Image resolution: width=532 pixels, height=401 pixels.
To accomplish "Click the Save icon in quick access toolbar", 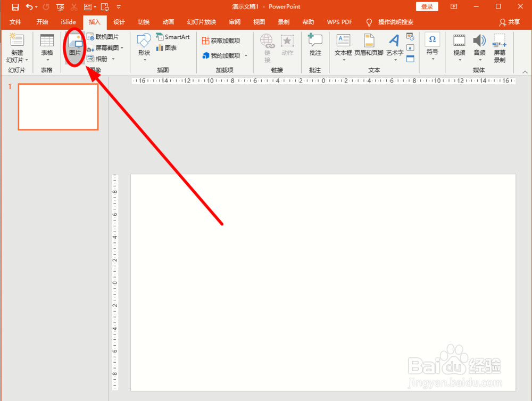I will (x=15, y=7).
